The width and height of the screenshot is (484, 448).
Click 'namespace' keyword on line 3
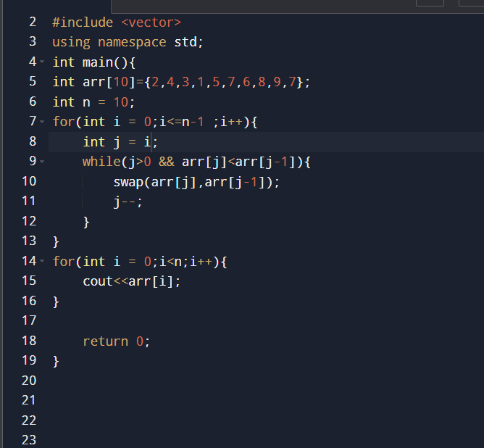pyautogui.click(x=132, y=42)
